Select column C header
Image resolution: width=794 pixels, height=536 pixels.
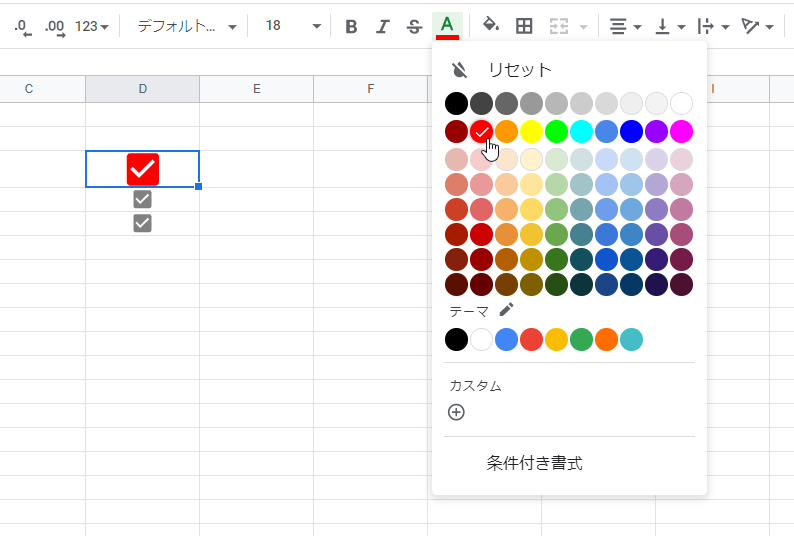29,89
